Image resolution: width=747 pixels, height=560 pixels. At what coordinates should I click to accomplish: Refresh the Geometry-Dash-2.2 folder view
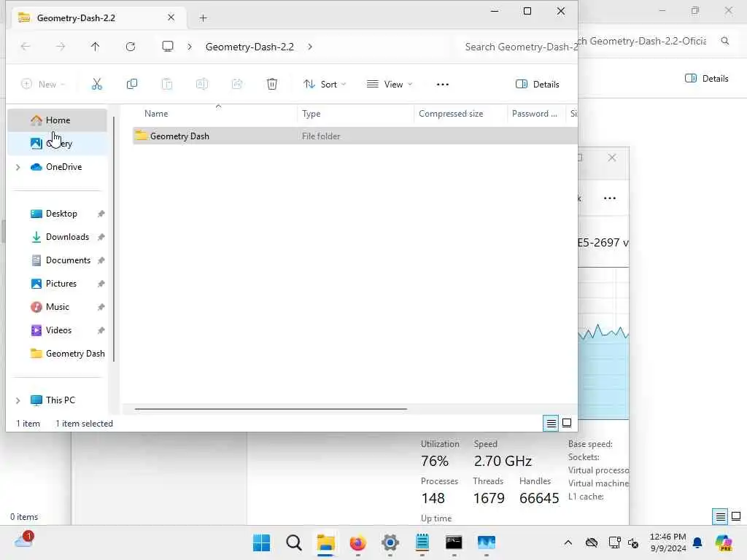[131, 46]
